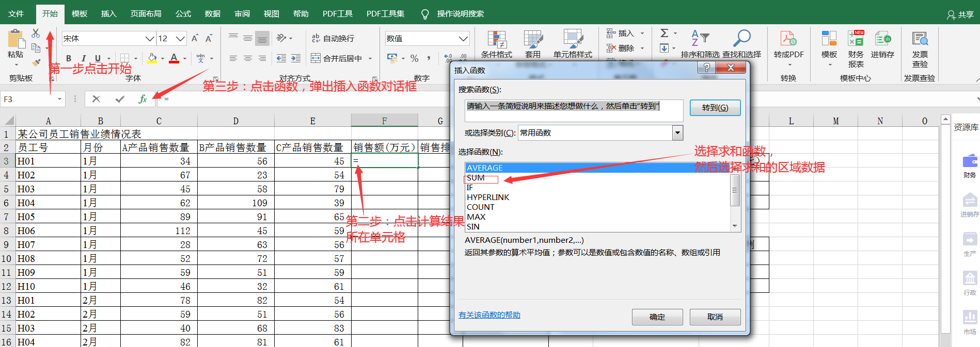This screenshot has height=347, width=980.
Task: Click the Go (转到) button in dialog
Action: pos(715,108)
